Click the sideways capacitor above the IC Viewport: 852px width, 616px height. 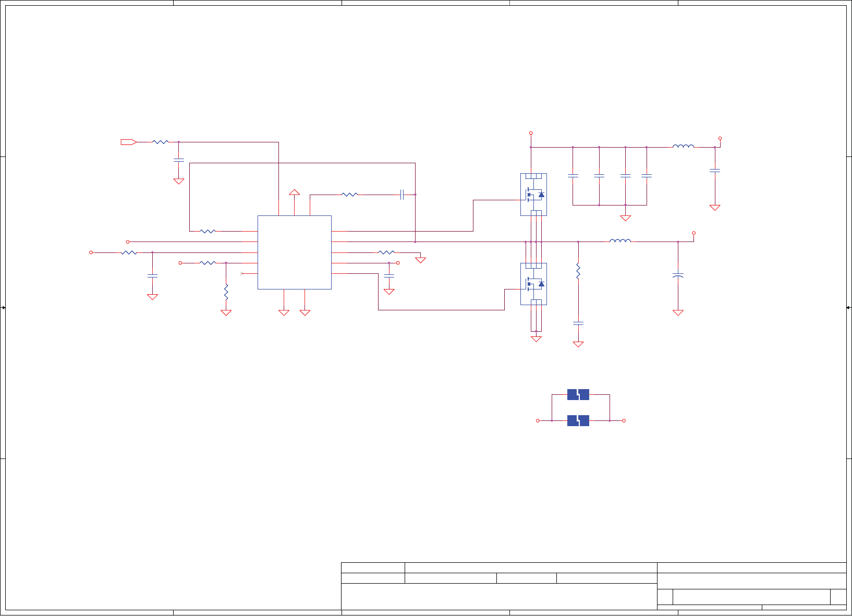402,195
